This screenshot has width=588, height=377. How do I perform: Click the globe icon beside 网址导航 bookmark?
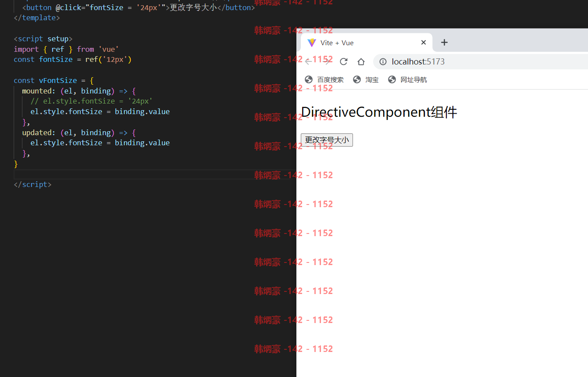point(392,79)
